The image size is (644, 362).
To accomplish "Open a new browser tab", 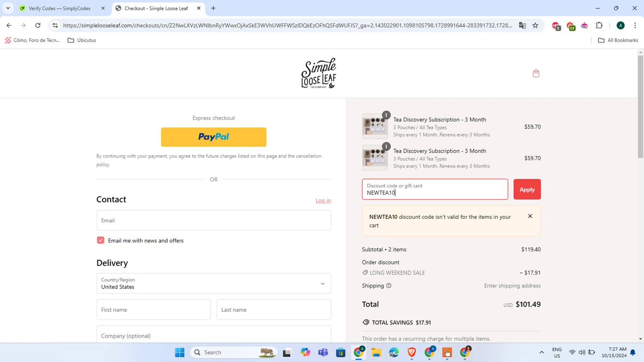I will click(213, 8).
